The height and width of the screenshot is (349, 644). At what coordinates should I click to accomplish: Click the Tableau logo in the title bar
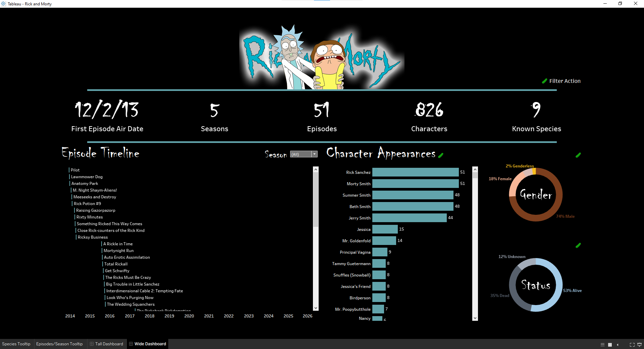[3, 4]
